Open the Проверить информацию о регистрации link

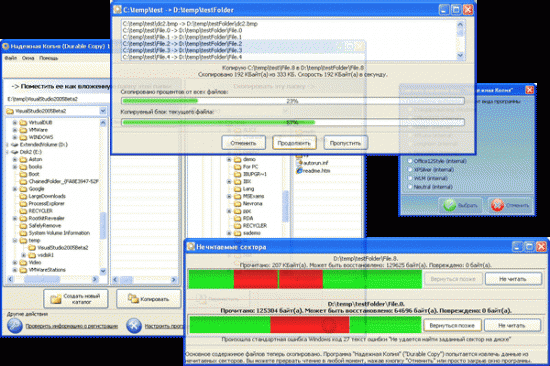(72, 326)
